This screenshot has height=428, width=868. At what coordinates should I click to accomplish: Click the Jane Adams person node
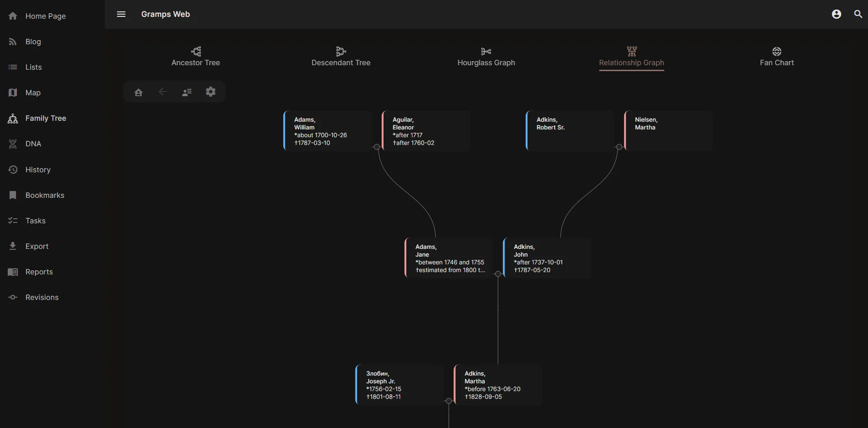click(448, 258)
